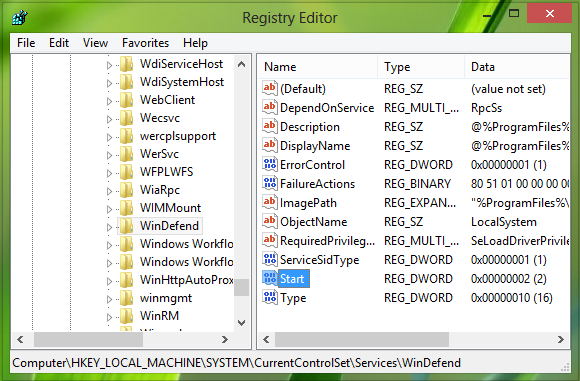The image size is (580, 381).
Task: Expand the WdiServiceHost key arrow
Action: 109,65
